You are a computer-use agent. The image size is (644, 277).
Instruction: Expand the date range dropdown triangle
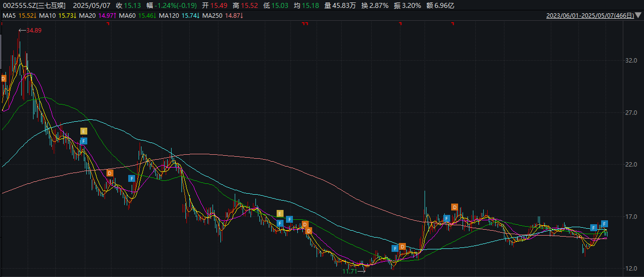[x=638, y=15]
